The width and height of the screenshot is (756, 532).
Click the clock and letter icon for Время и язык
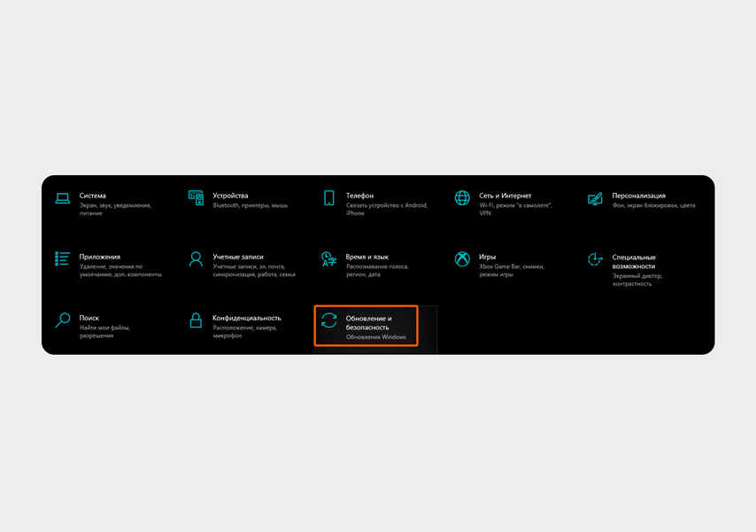[x=328, y=259]
